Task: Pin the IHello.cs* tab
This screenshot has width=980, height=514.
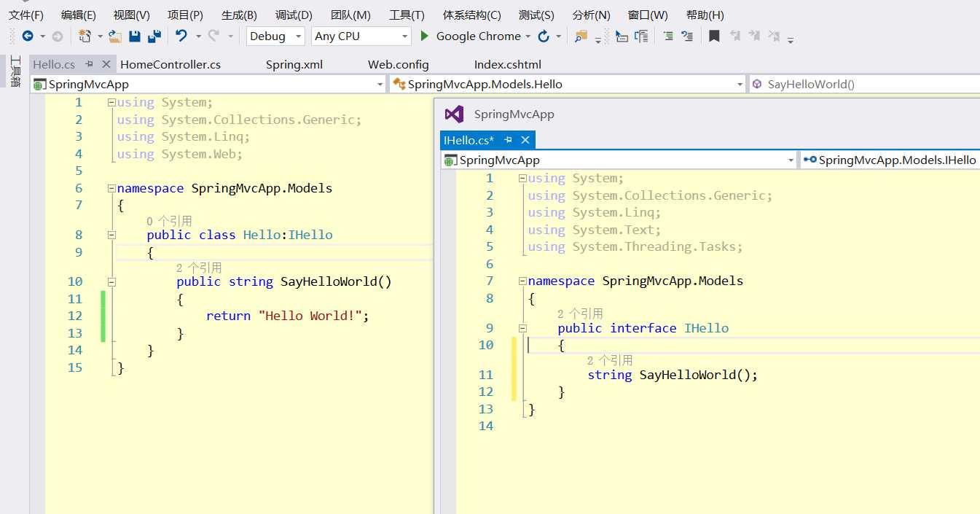Action: point(509,140)
